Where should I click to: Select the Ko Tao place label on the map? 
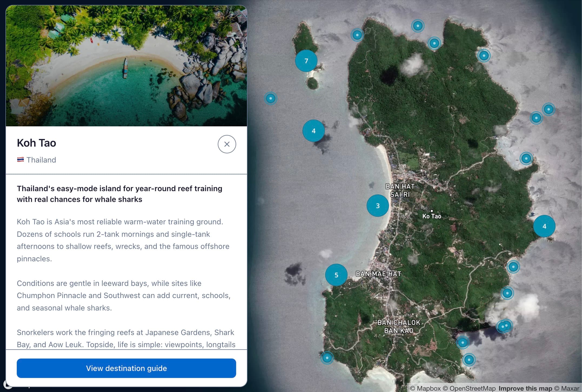pyautogui.click(x=432, y=216)
